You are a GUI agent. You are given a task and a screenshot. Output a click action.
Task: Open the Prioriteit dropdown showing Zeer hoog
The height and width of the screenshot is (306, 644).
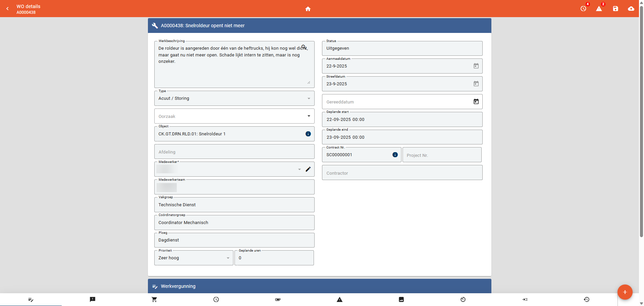click(228, 258)
